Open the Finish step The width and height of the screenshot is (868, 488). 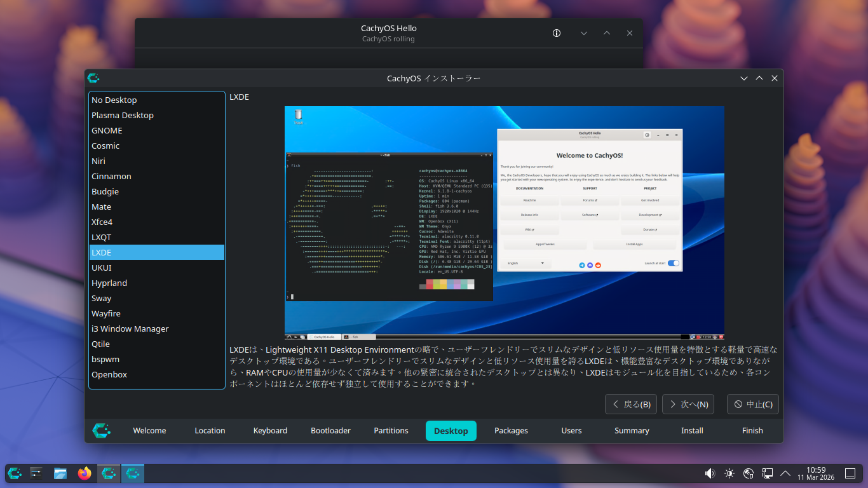752,430
